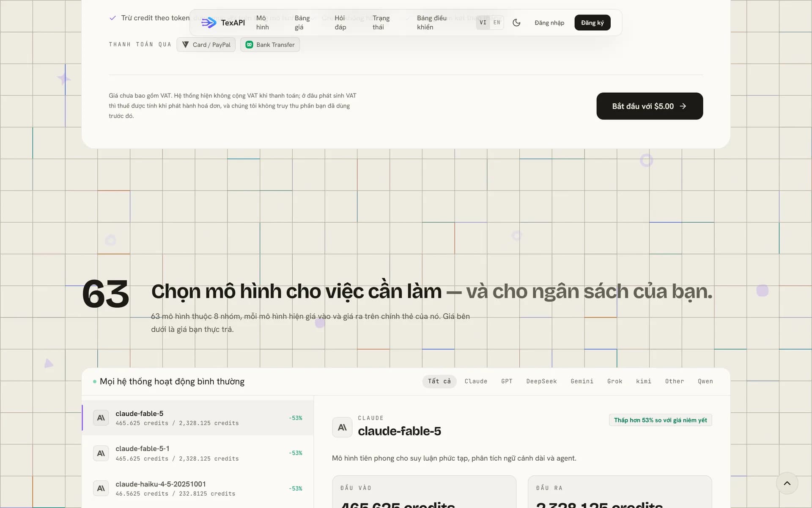
Task: Select the Gemini filter tab
Action: pyautogui.click(x=582, y=381)
